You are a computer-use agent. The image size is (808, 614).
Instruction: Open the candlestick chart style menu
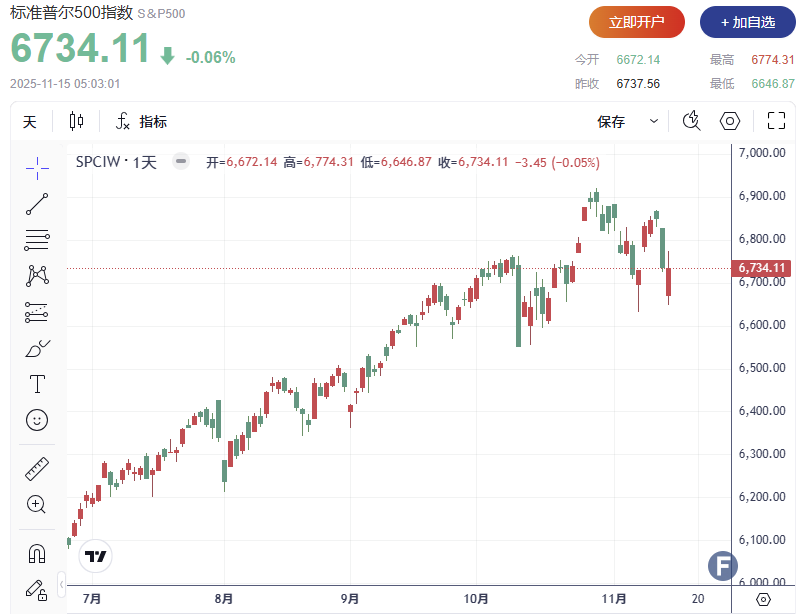[77, 122]
